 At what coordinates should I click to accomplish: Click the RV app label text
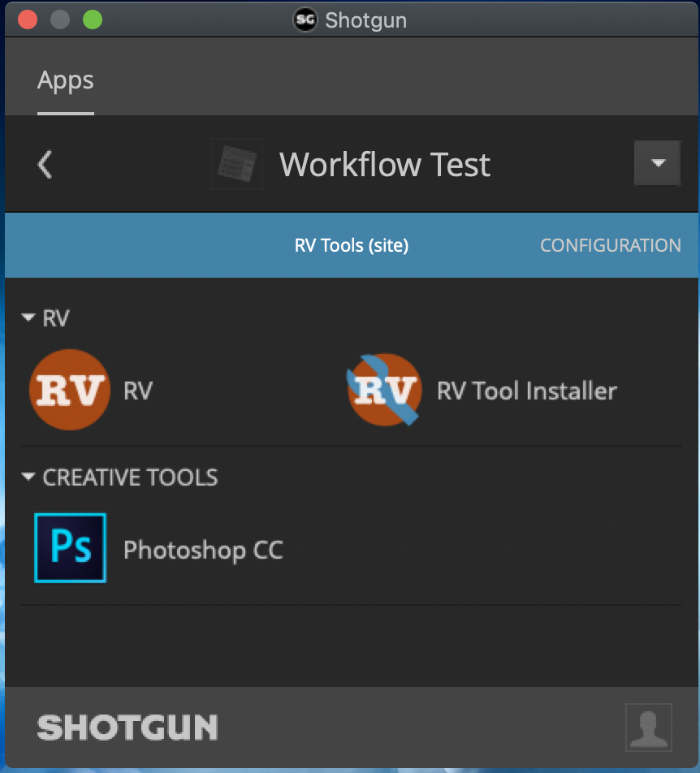[138, 391]
